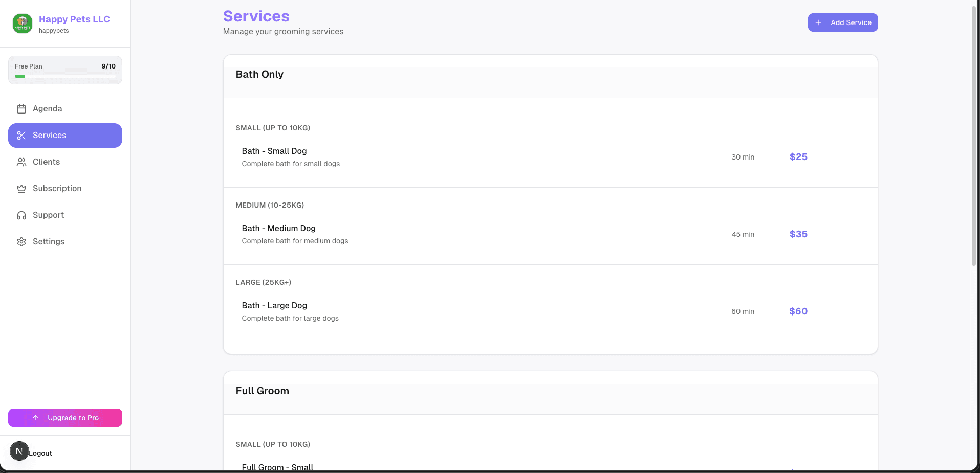Select the Bath - Medium Dog service row

coord(512,234)
